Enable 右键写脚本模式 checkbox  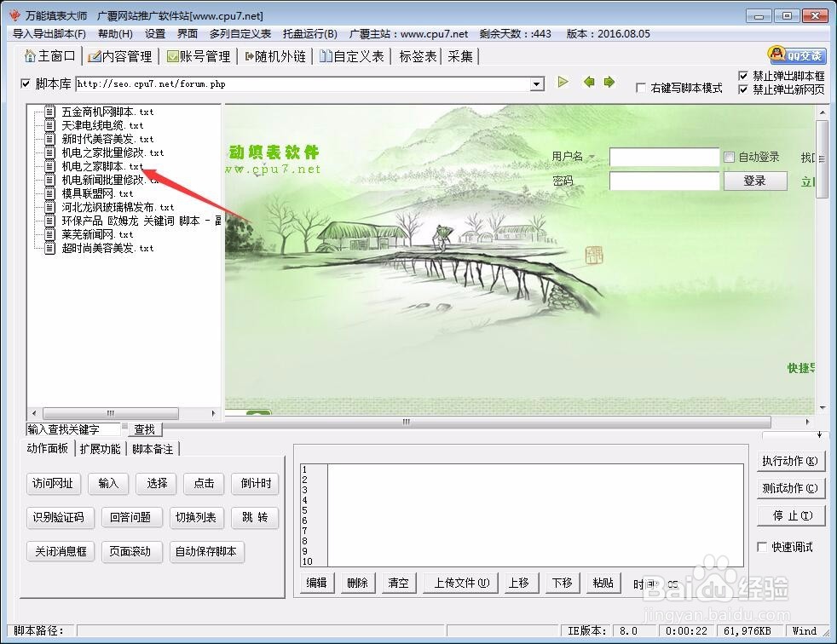[x=641, y=88]
